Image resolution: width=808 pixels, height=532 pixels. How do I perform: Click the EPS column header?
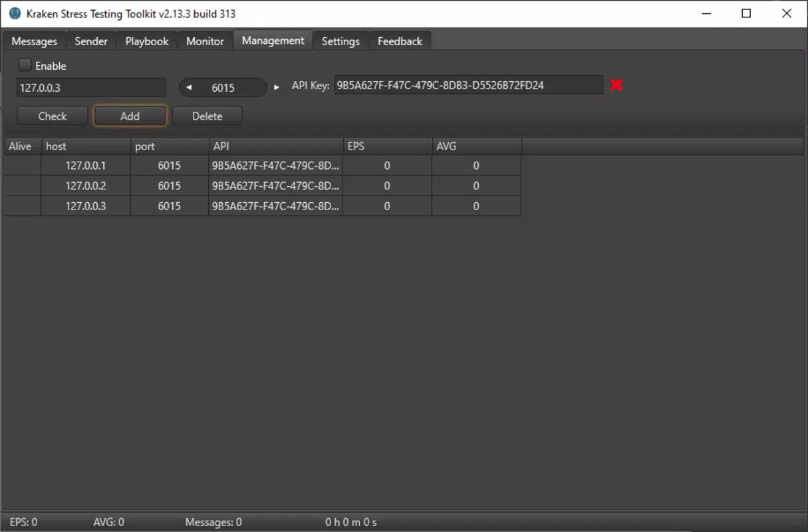pos(387,146)
